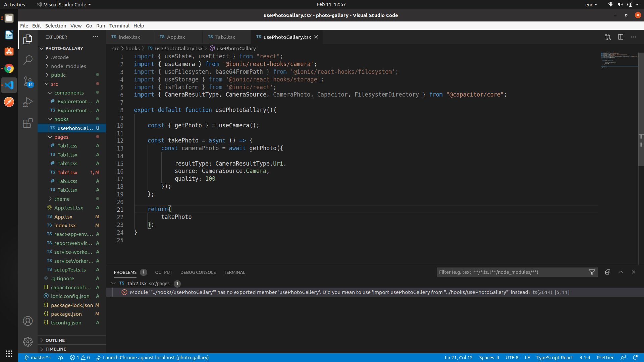644x362 pixels.
Task: Open the Search view in activity bar
Action: point(28,60)
